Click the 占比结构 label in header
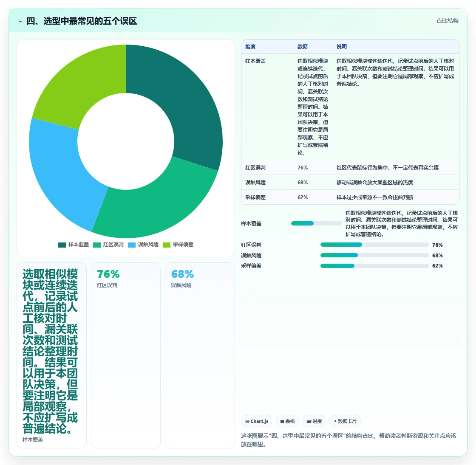 [x=447, y=21]
